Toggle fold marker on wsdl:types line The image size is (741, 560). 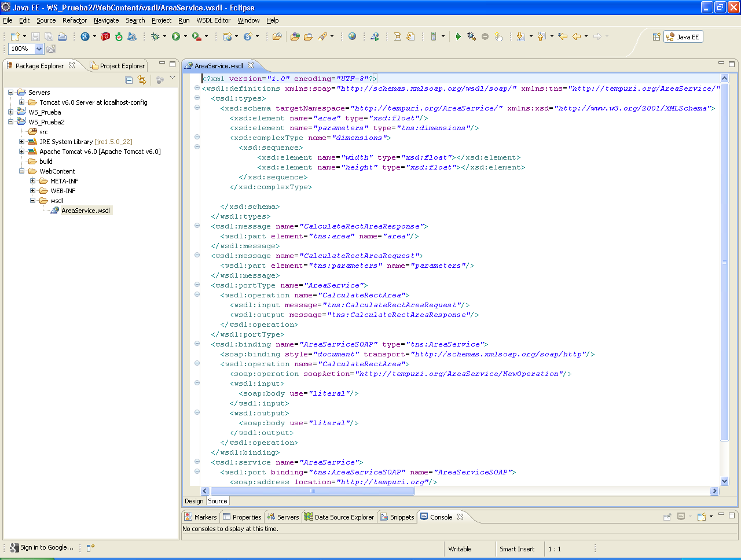197,98
